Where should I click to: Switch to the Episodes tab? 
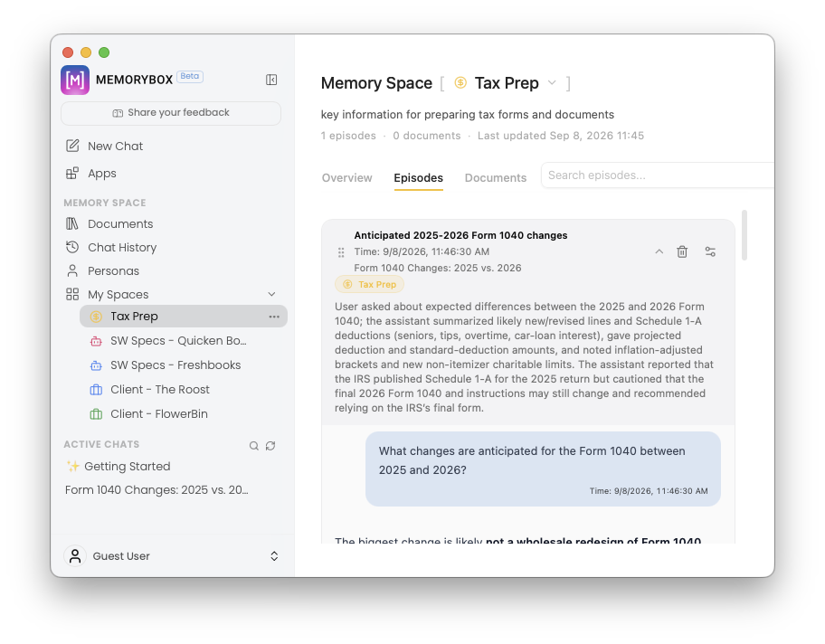[x=418, y=178]
